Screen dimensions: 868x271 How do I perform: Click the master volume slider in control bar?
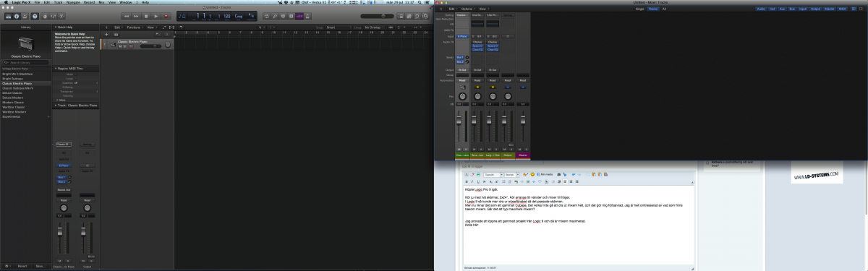pyautogui.click(x=377, y=17)
